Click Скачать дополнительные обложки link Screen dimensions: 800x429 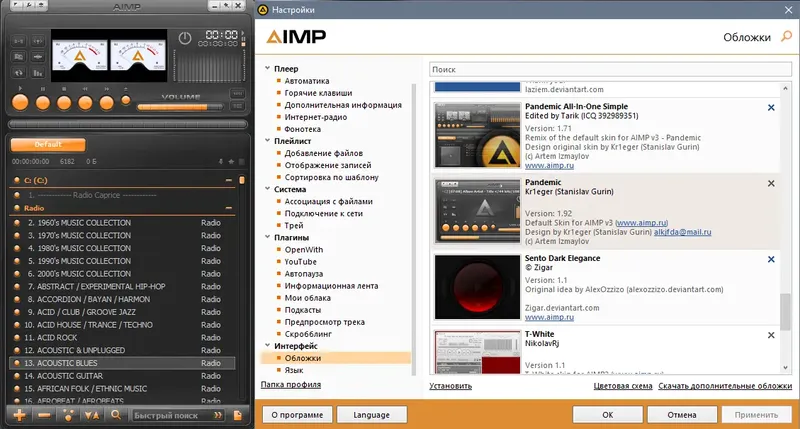(725, 386)
